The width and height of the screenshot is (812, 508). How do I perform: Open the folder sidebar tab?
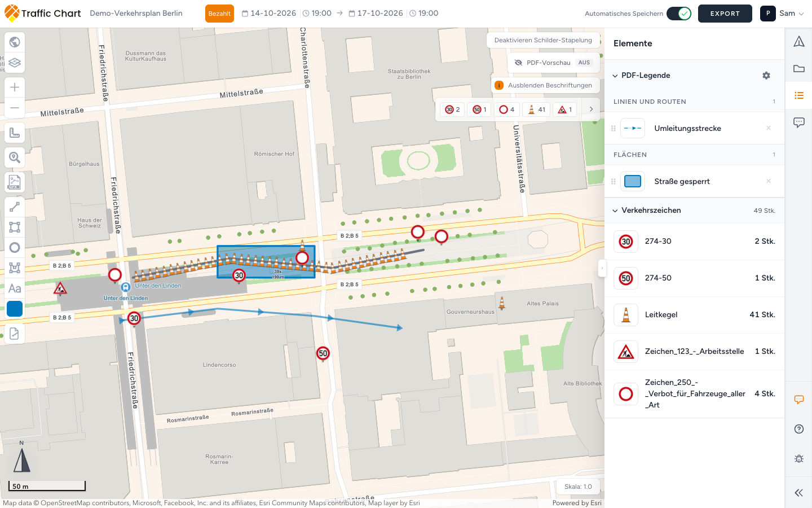pyautogui.click(x=799, y=68)
